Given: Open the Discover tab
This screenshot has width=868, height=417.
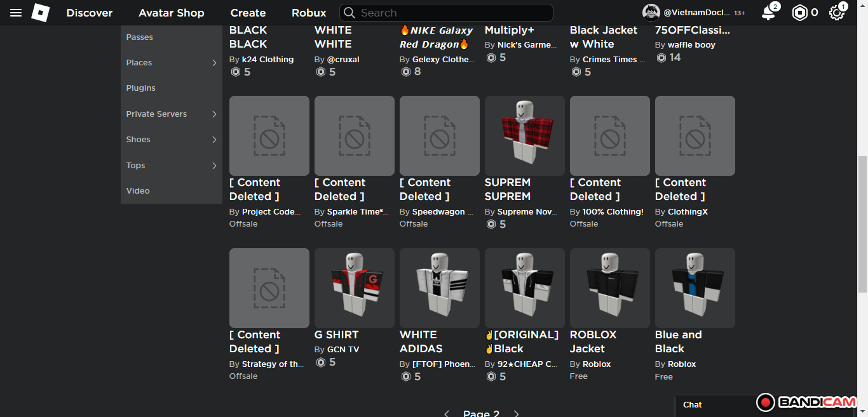Looking at the screenshot, I should pyautogui.click(x=90, y=13).
